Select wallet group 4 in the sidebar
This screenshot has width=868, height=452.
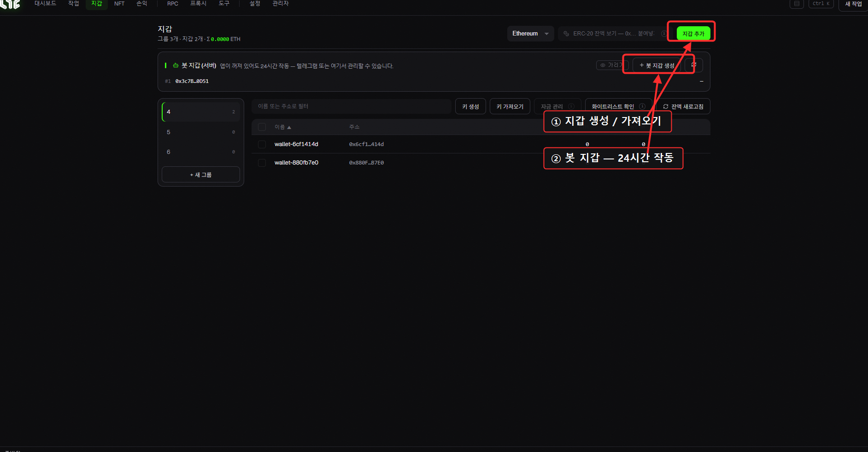point(201,112)
